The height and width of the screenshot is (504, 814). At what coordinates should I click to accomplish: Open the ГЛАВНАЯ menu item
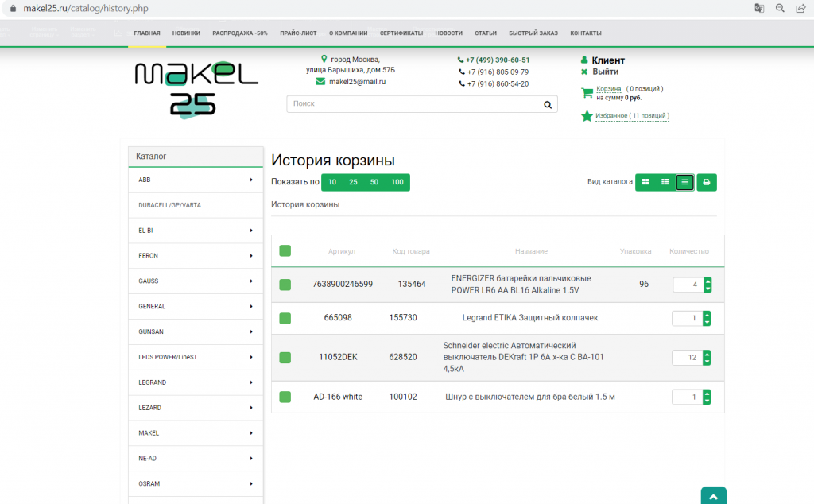(147, 33)
